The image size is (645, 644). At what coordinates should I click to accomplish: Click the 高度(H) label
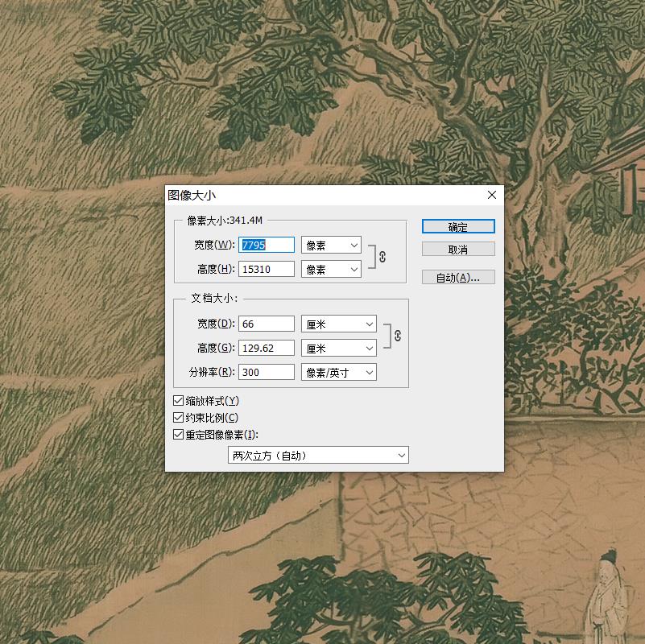click(216, 269)
